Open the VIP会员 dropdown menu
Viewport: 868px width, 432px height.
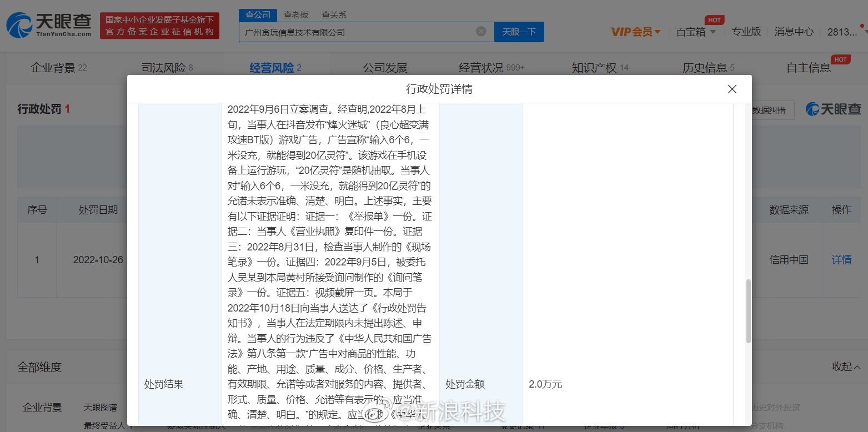pos(635,32)
